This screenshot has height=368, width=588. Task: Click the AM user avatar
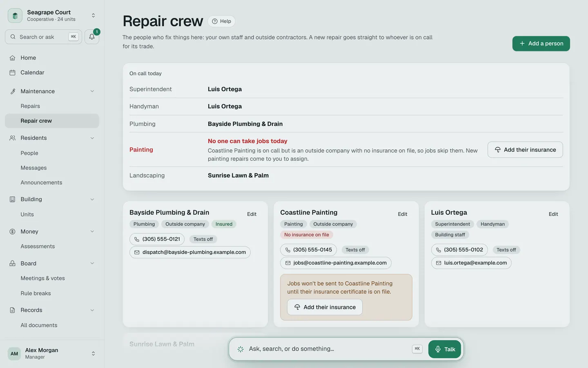[14, 354]
